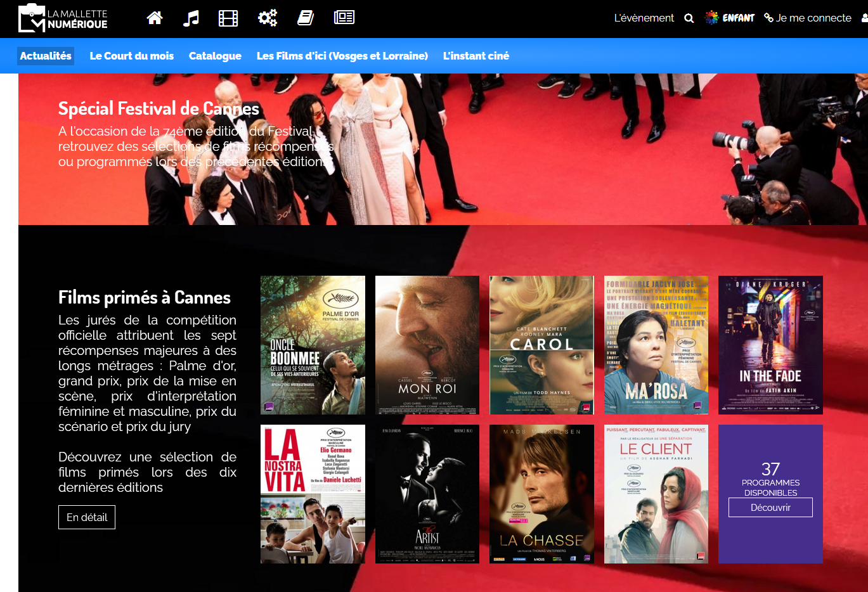Click the Spécial Festival de Cannes heading
Image resolution: width=868 pixels, height=592 pixels.
[159, 108]
